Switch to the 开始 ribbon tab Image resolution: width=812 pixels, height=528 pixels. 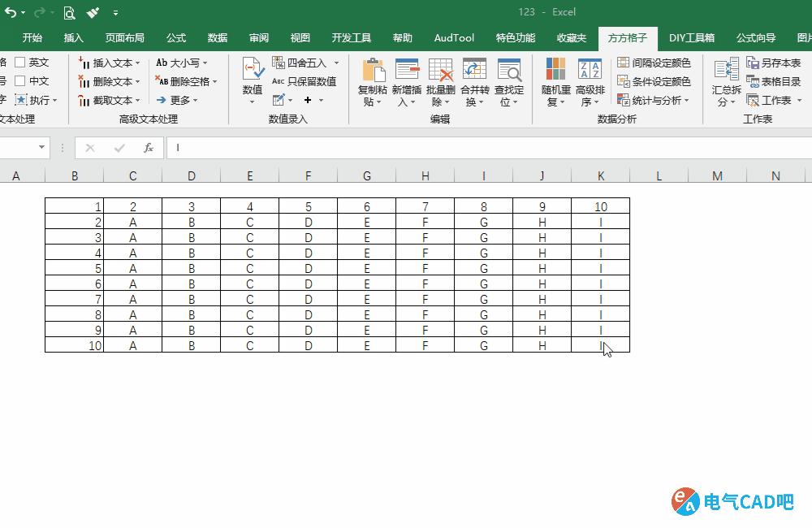tap(32, 37)
